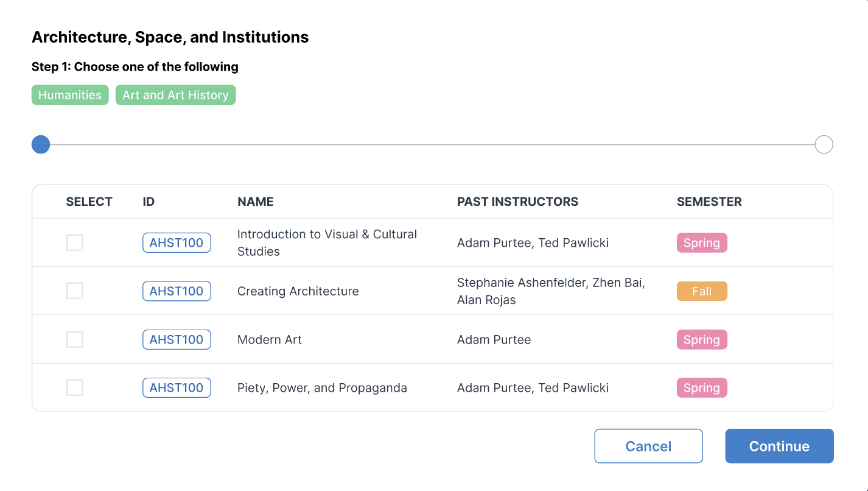Check the Introduction to Visual & Cultural Studies checkbox
Image resolution: width=868 pixels, height=491 pixels.
74,242
